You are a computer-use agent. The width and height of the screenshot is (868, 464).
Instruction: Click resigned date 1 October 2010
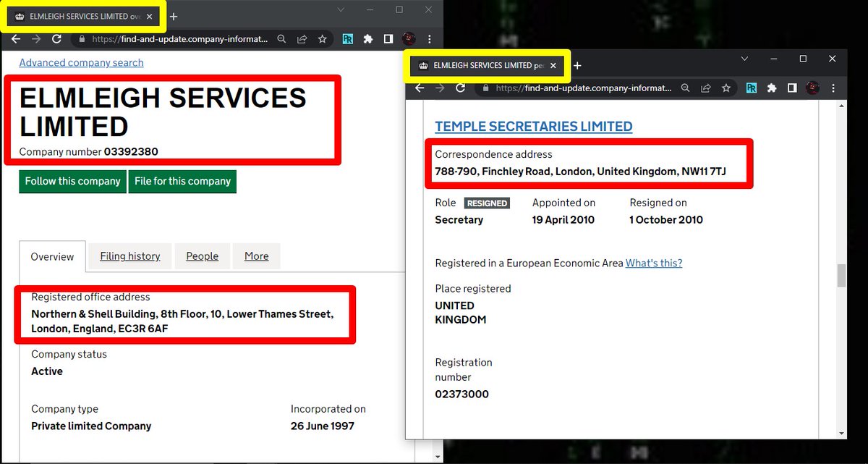click(x=666, y=219)
